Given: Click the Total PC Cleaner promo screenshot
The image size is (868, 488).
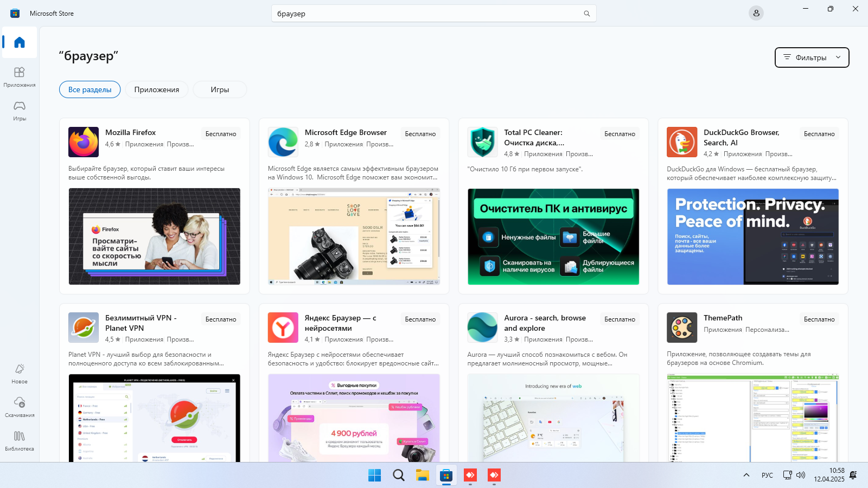Looking at the screenshot, I should tap(552, 237).
